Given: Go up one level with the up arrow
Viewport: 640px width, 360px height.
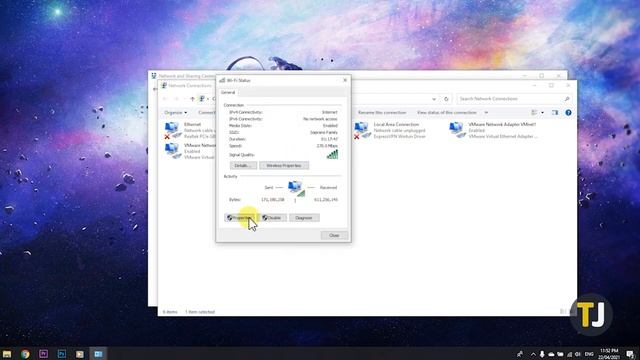Looking at the screenshot, I should [192, 99].
